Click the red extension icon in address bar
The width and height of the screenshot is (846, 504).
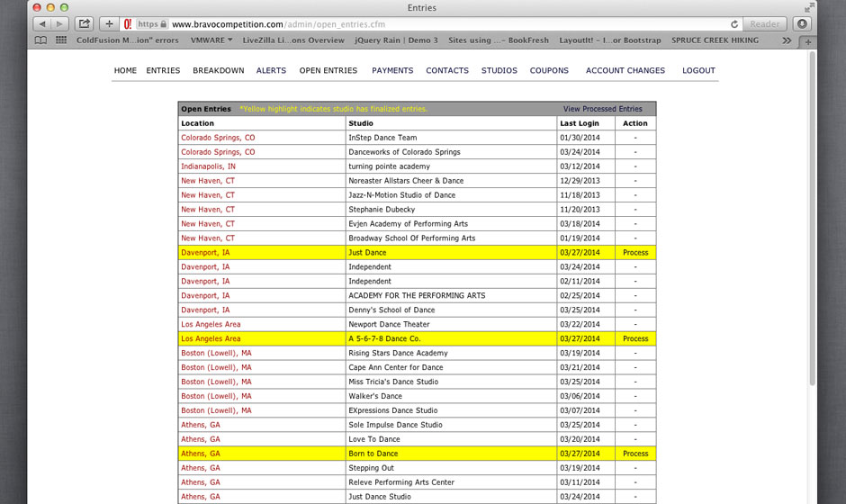click(127, 24)
